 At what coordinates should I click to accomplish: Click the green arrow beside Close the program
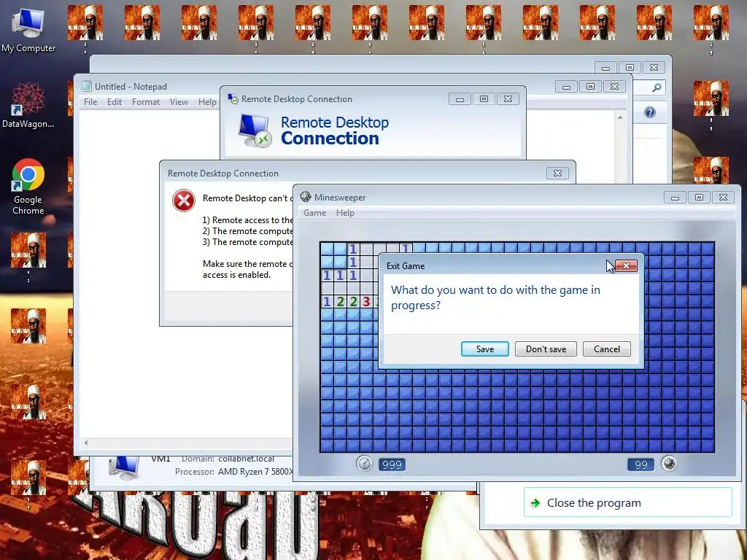535,503
